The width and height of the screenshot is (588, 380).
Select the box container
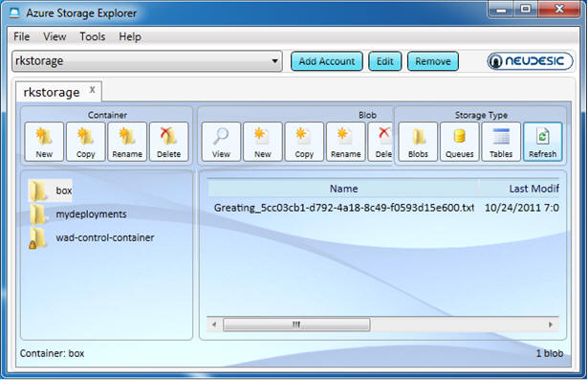click(x=51, y=190)
